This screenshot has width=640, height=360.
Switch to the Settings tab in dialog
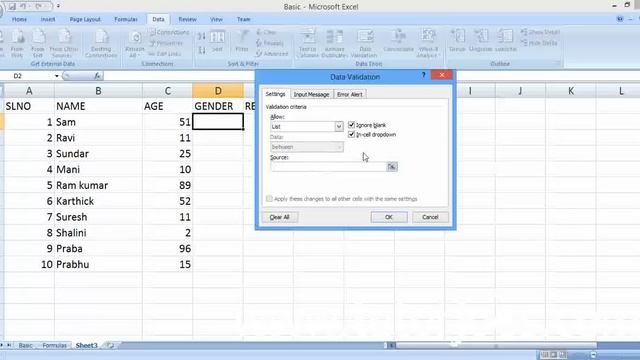[275, 94]
